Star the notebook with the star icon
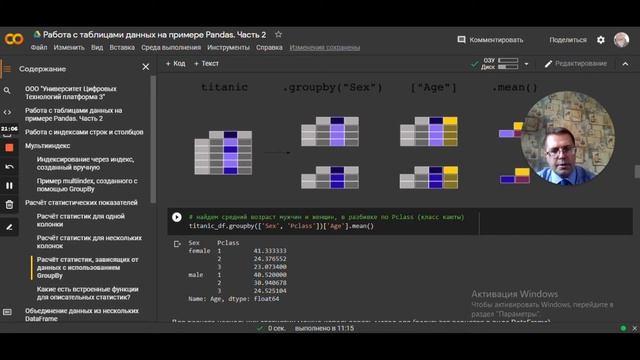Screen dimensions: 640x360 (x=278, y=35)
